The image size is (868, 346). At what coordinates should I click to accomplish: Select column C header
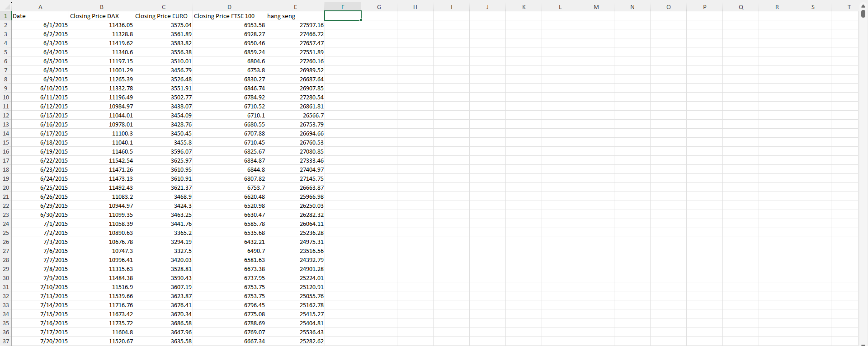click(x=163, y=7)
